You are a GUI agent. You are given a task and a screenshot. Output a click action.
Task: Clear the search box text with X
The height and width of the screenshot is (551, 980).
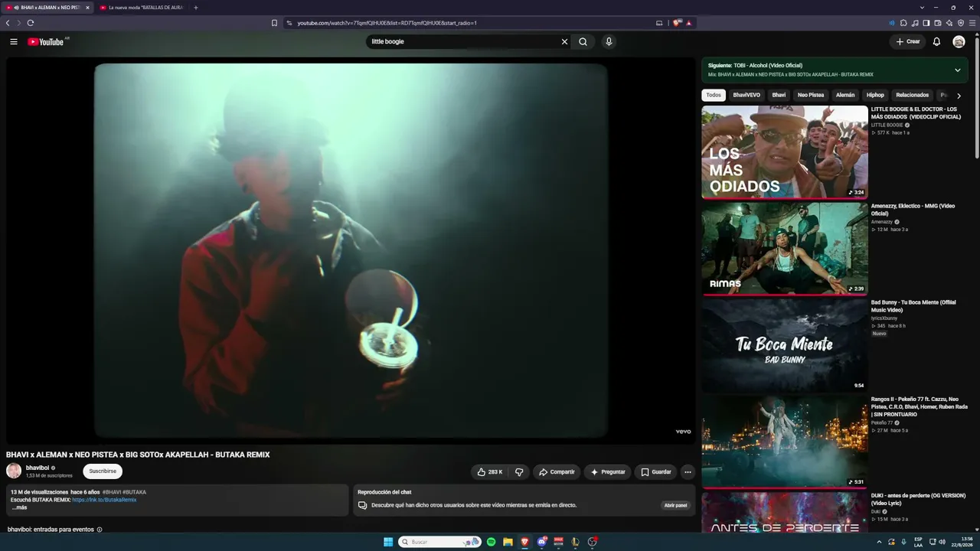[x=565, y=42]
